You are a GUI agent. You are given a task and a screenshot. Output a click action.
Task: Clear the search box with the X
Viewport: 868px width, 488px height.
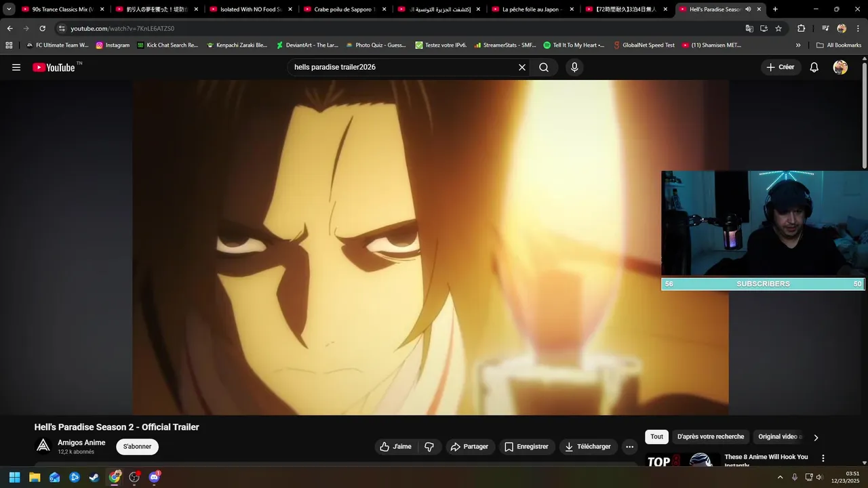click(522, 67)
